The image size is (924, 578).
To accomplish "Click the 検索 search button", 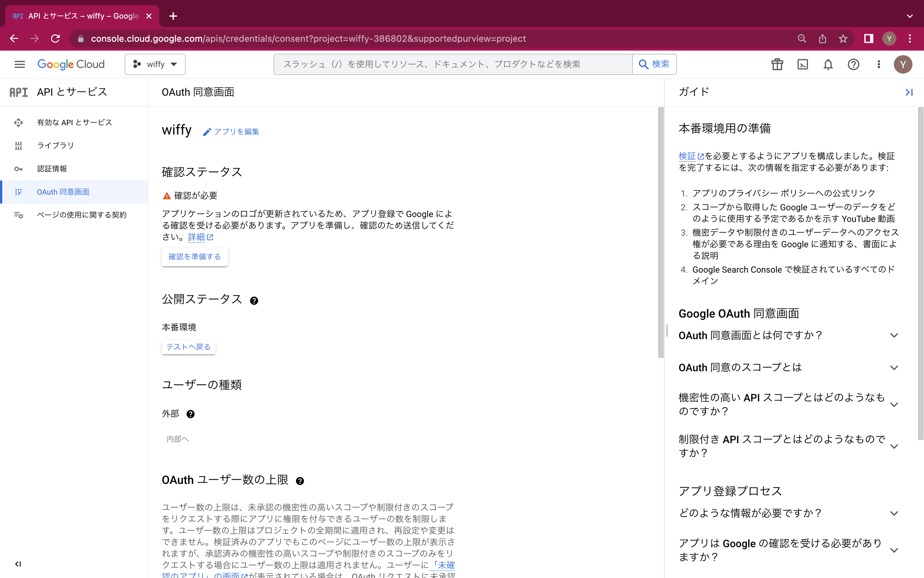I will [654, 64].
